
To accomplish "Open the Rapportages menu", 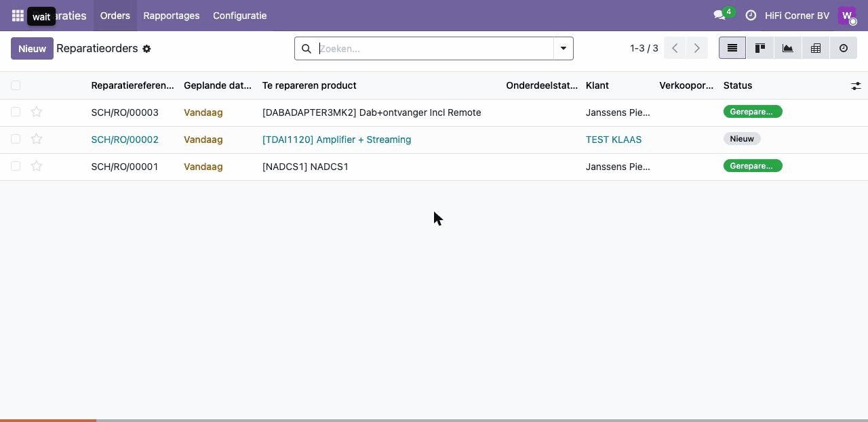I will point(172,16).
